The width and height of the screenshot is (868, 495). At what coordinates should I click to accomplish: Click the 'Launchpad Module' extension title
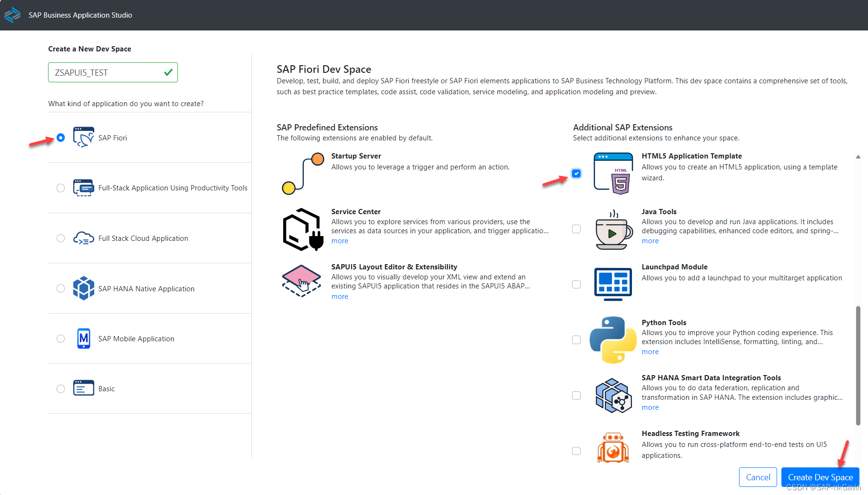click(x=674, y=267)
